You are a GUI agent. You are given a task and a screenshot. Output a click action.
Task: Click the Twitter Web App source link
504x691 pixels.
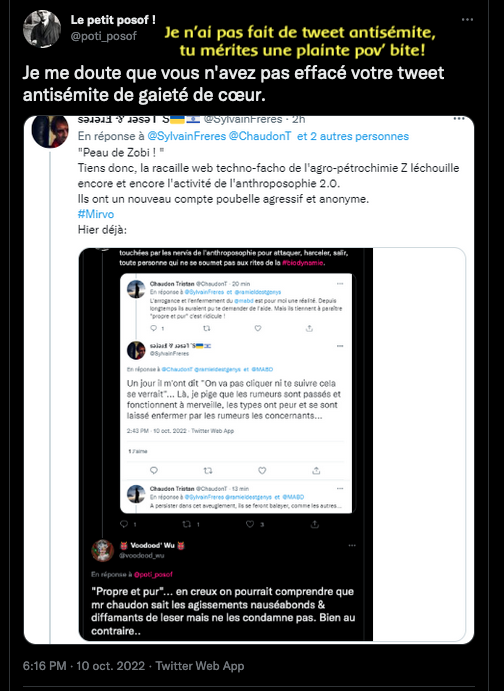coord(200,666)
